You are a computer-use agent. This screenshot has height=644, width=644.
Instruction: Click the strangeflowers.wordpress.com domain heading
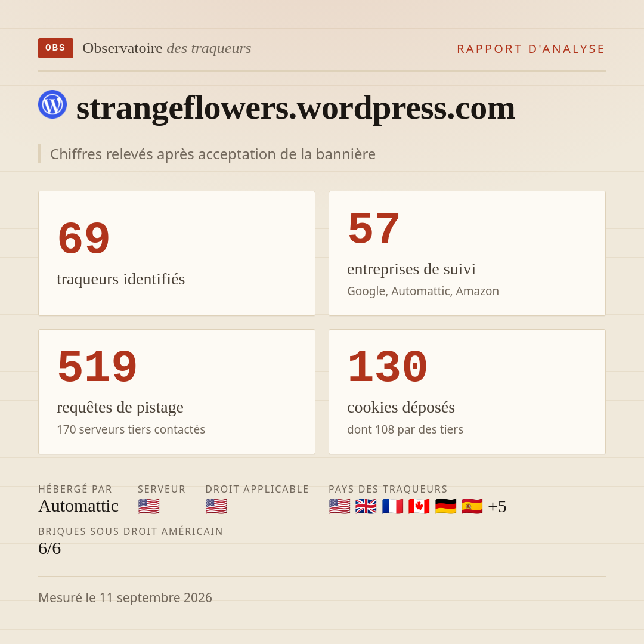295,108
